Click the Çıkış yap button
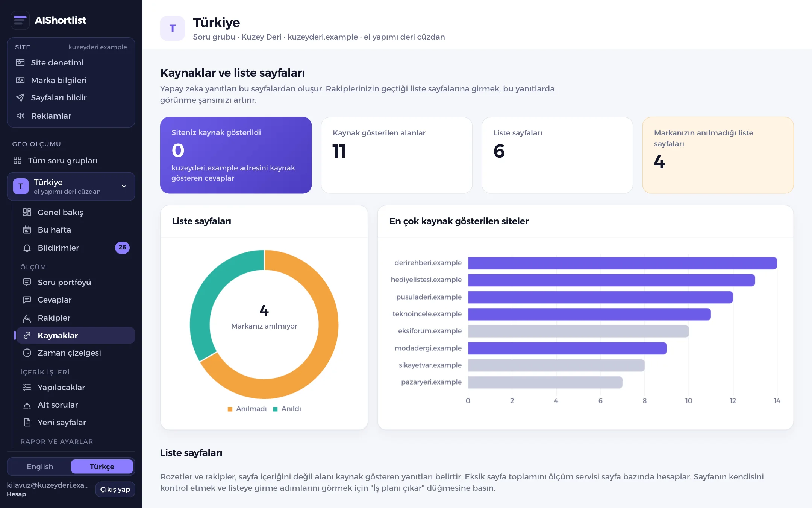This screenshot has width=812, height=508. 115,490
